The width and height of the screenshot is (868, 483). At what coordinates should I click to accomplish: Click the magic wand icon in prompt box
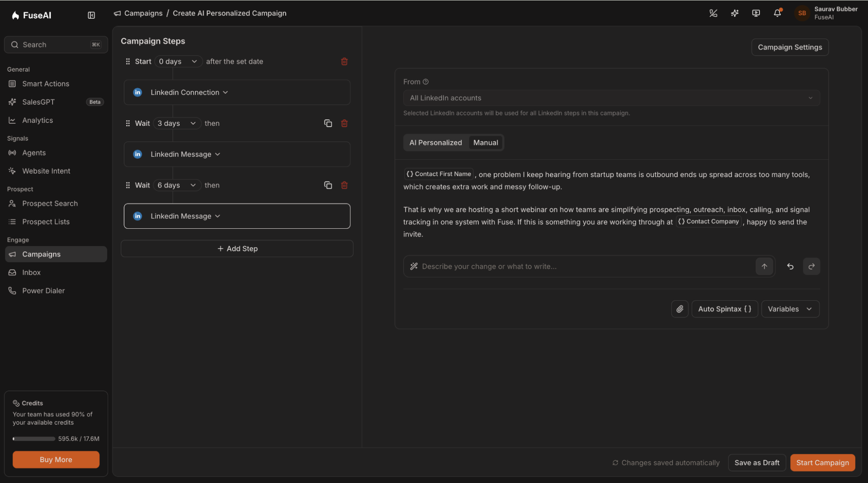point(414,266)
